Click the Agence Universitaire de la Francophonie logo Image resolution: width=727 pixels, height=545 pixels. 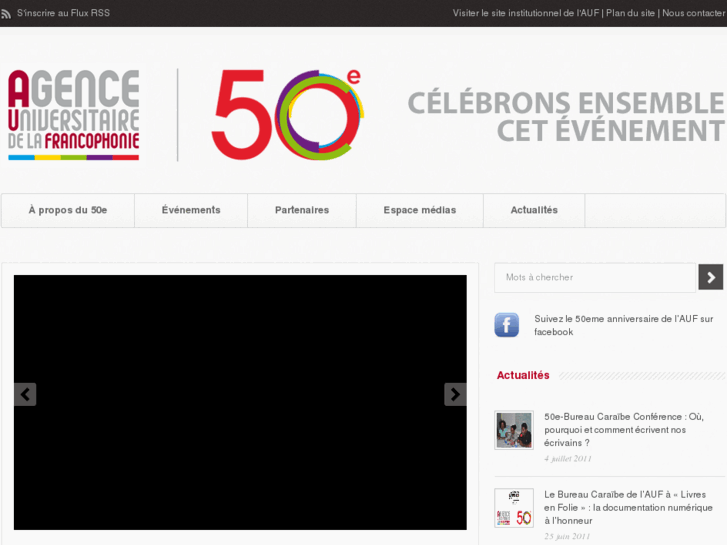pyautogui.click(x=74, y=115)
